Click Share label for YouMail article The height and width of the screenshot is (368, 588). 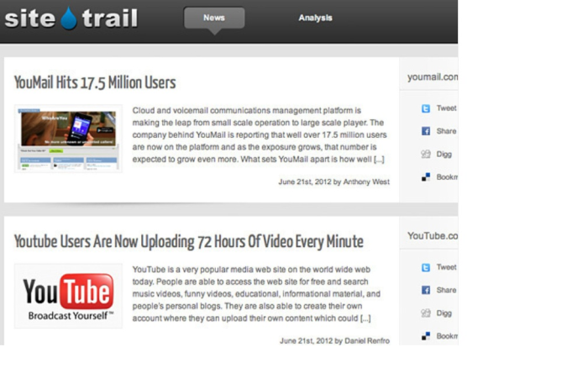tap(446, 131)
